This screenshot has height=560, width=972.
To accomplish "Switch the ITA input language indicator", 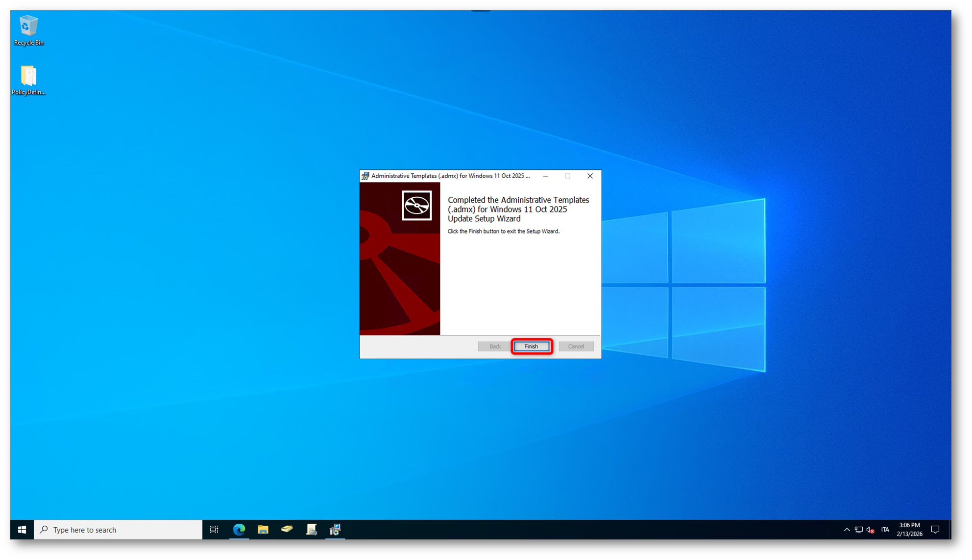I will pyautogui.click(x=885, y=530).
